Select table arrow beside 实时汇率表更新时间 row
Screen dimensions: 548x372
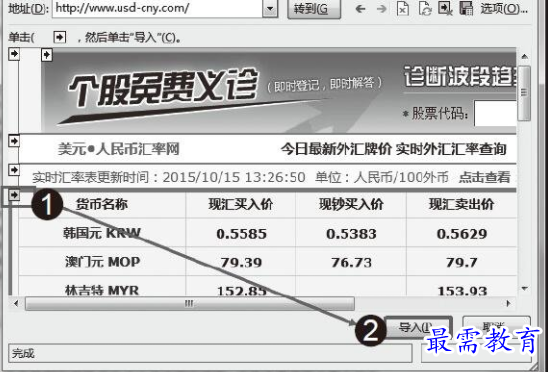tap(14, 170)
